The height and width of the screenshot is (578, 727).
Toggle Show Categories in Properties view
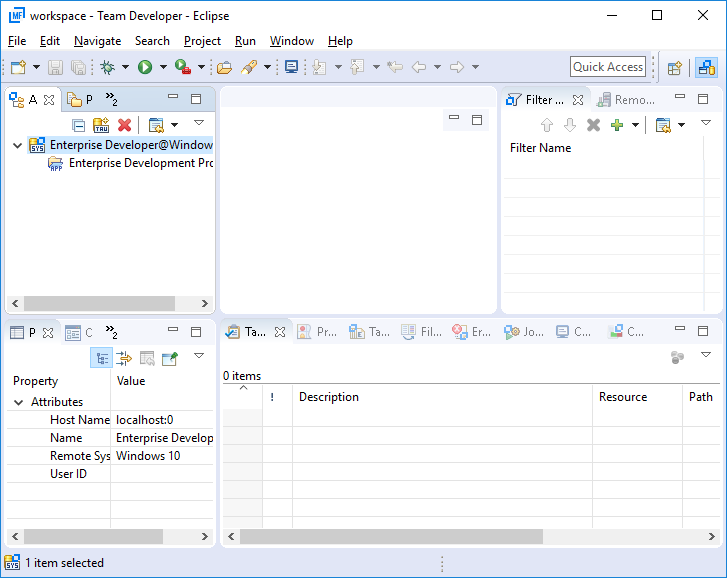pyautogui.click(x=101, y=358)
